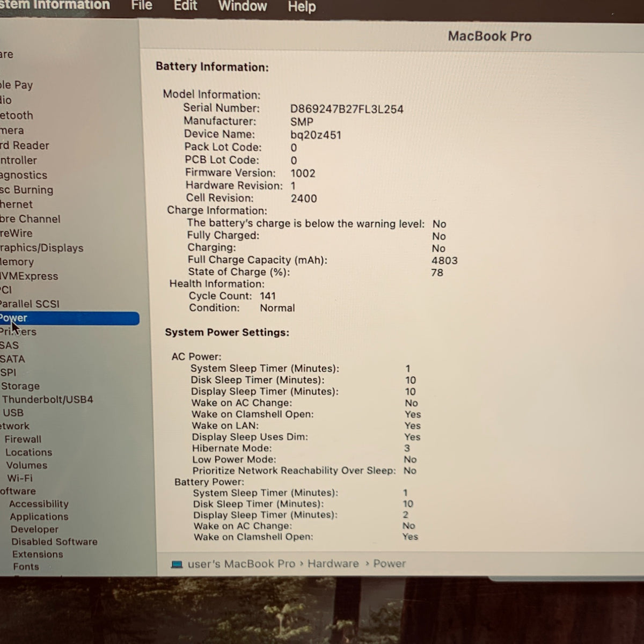Screen dimensions: 644x644
Task: Select Volumes under Network
Action: [x=27, y=465]
